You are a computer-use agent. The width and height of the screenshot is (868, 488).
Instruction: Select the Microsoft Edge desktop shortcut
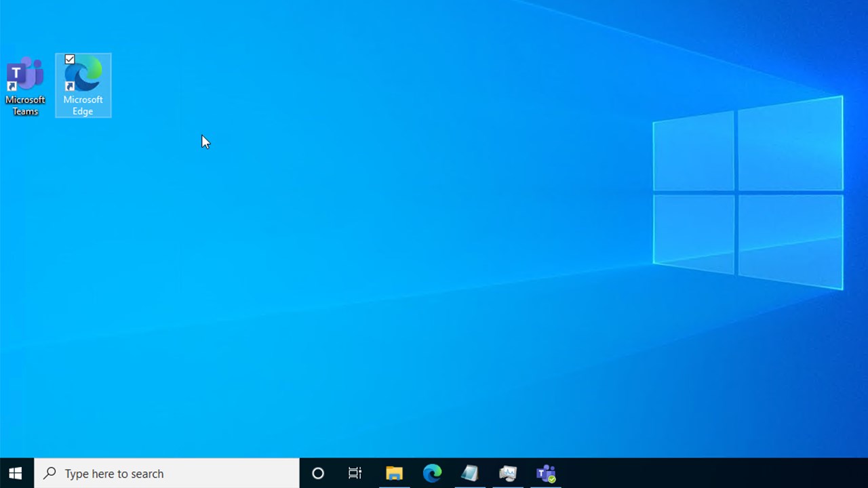pos(83,86)
